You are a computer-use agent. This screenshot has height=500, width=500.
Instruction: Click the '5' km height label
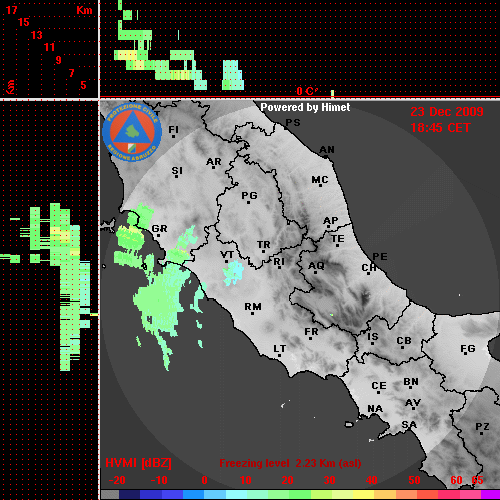[x=83, y=85]
